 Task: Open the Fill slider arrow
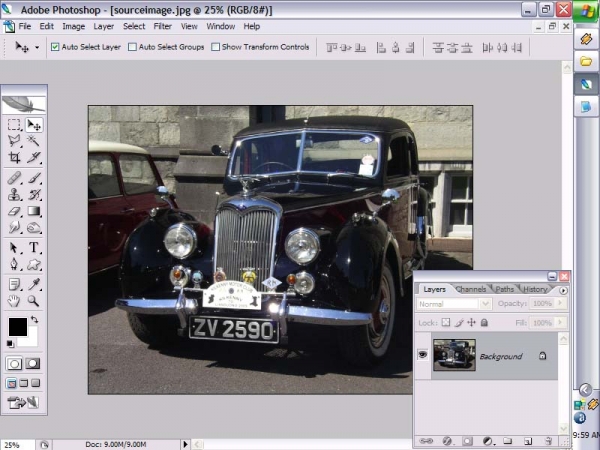[561, 323]
